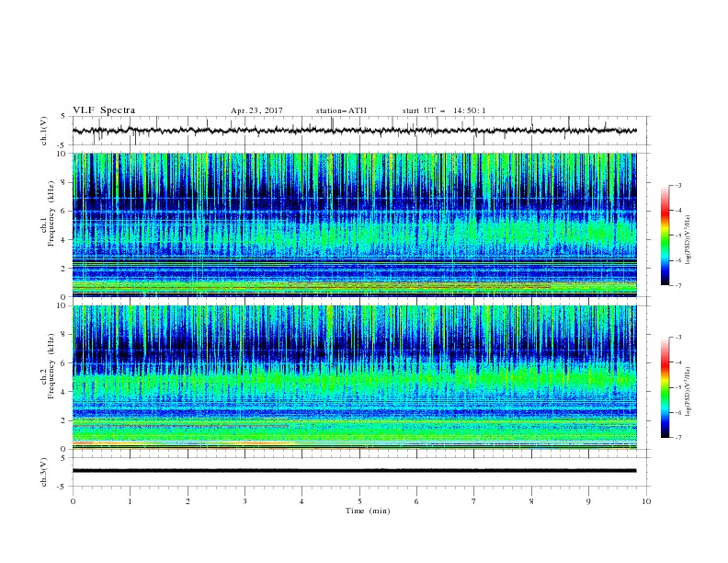The width and height of the screenshot is (728, 563).
Task: Click the ch.1 voltage waveform trace
Action: click(354, 131)
